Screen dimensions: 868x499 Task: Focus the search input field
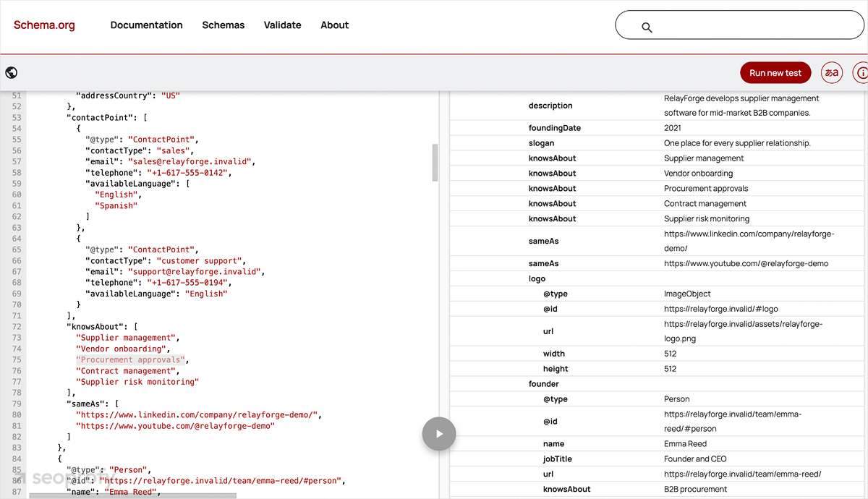click(739, 25)
